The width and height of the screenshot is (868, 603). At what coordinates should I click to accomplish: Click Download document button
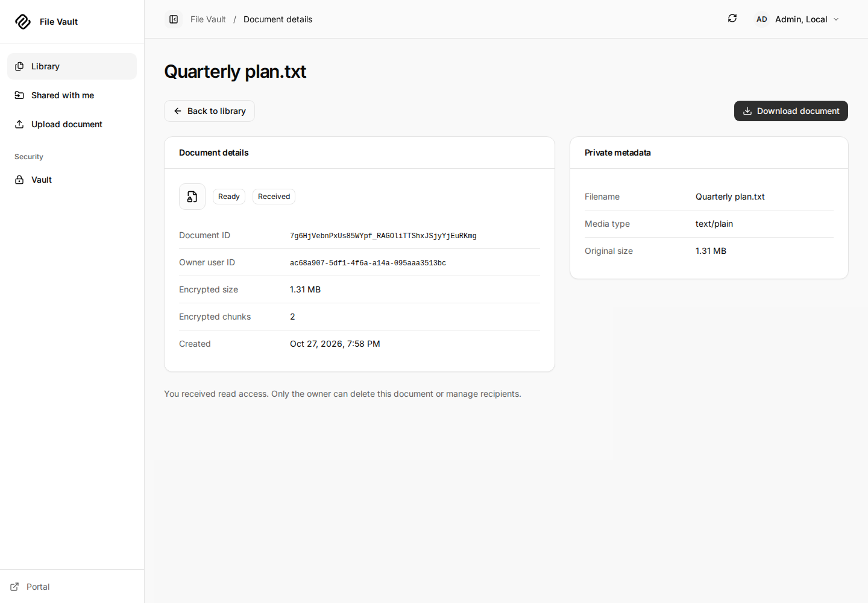791,111
